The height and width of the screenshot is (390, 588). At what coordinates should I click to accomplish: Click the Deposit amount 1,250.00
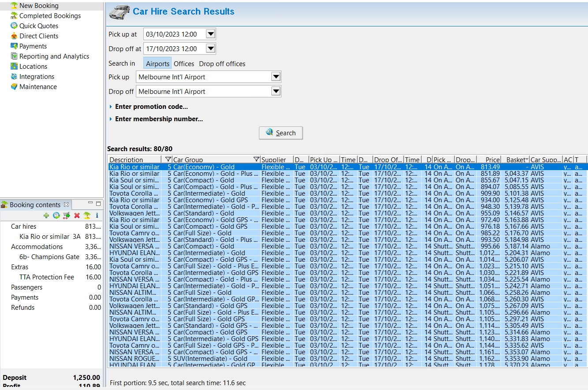click(86, 378)
